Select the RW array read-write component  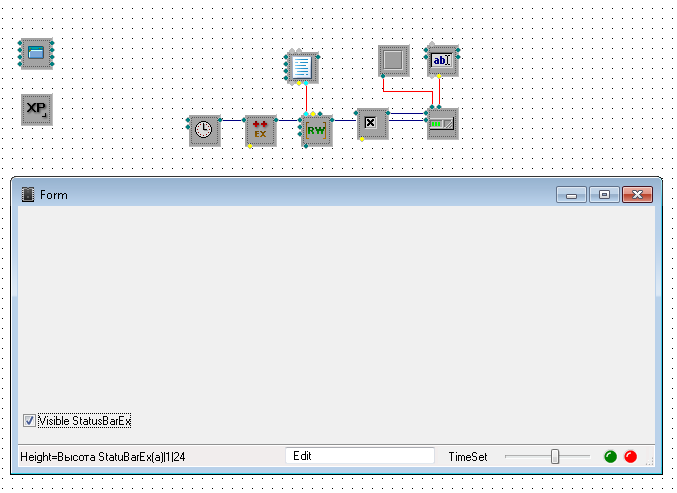(316, 130)
